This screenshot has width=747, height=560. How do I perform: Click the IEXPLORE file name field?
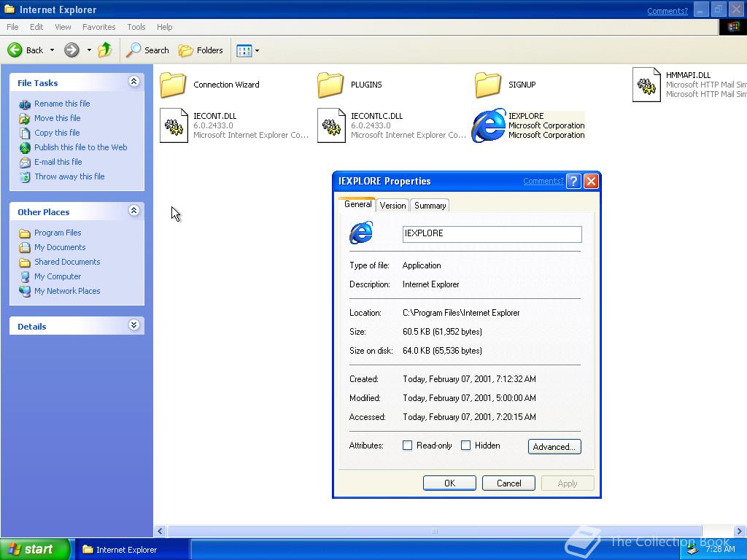tap(492, 234)
